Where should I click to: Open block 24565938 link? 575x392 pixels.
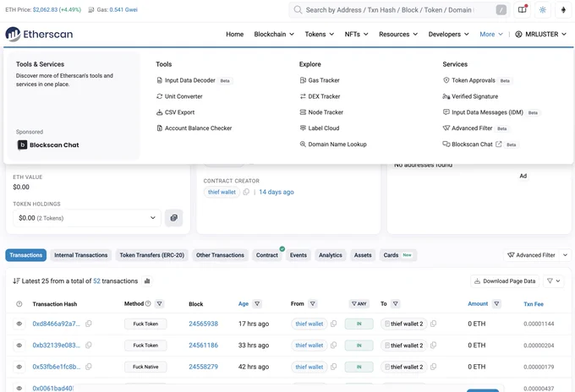click(204, 324)
